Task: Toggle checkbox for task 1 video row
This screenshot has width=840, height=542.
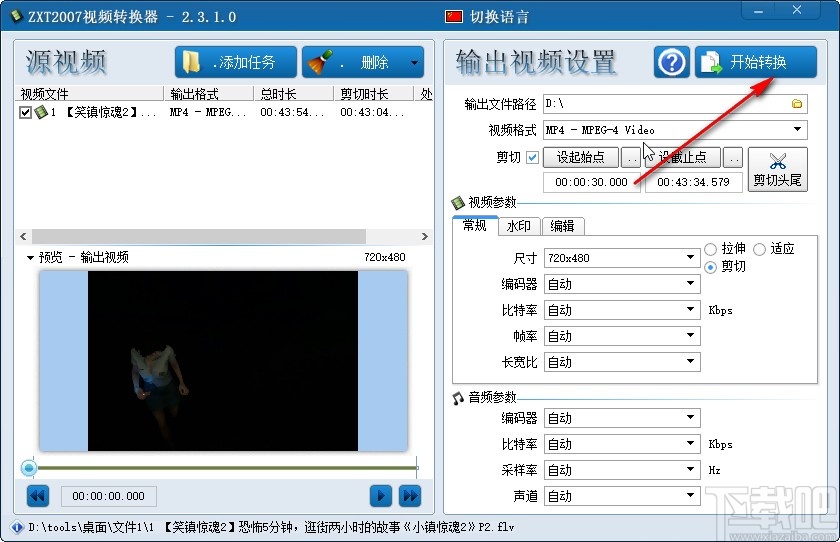Action: pos(25,112)
